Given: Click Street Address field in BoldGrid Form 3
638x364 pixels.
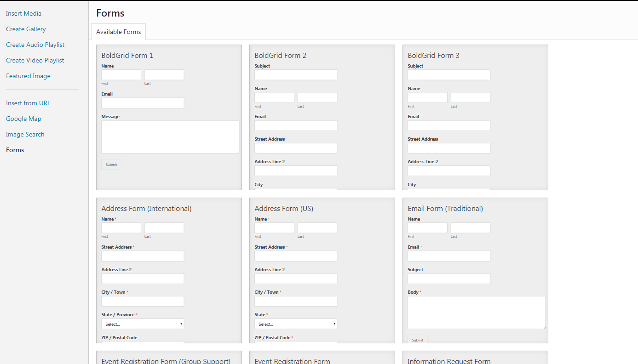Looking at the screenshot, I should tap(449, 148).
